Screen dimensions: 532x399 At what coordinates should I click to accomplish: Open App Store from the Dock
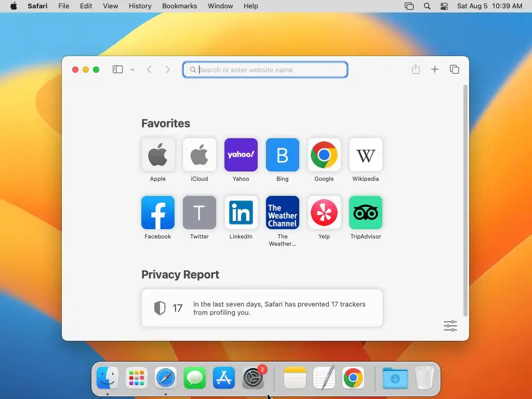click(224, 378)
